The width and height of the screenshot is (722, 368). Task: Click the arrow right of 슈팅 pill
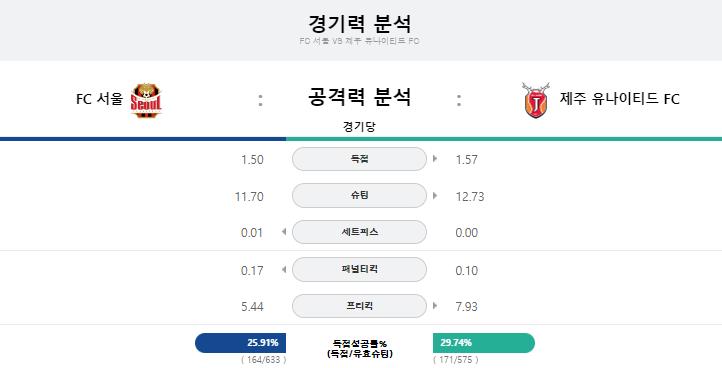(x=435, y=196)
